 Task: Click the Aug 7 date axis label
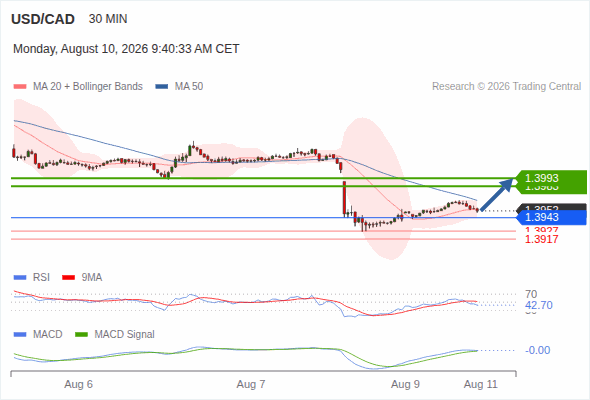pyautogui.click(x=251, y=385)
